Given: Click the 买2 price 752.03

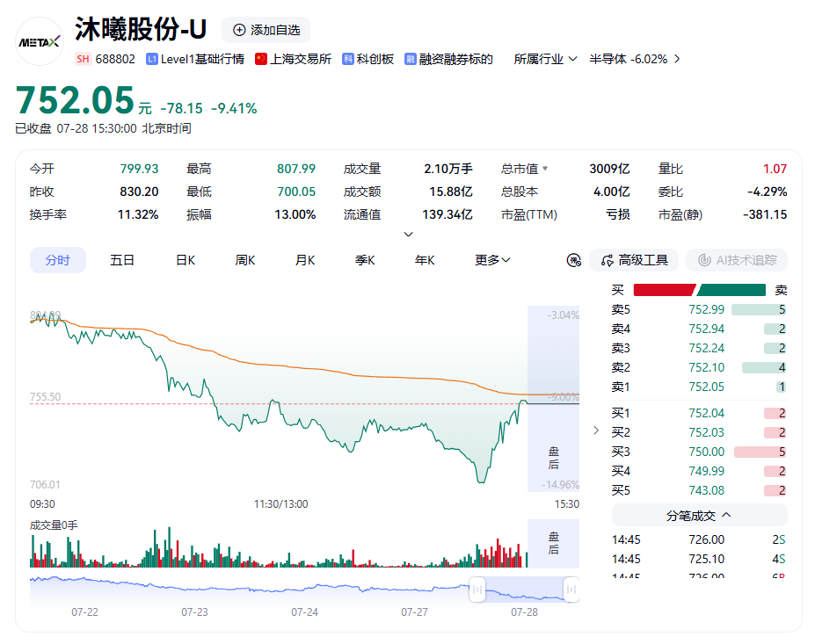Looking at the screenshot, I should click(x=706, y=432).
